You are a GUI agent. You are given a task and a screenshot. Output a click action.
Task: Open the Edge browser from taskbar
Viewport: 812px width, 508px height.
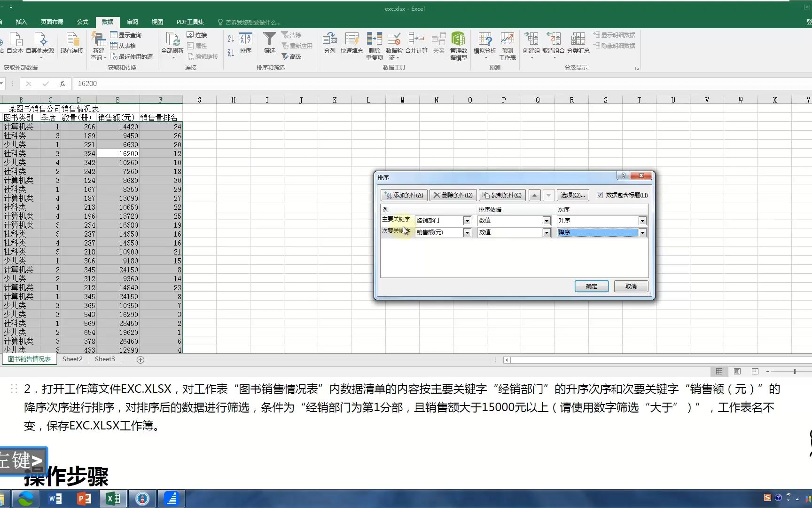pyautogui.click(x=26, y=499)
